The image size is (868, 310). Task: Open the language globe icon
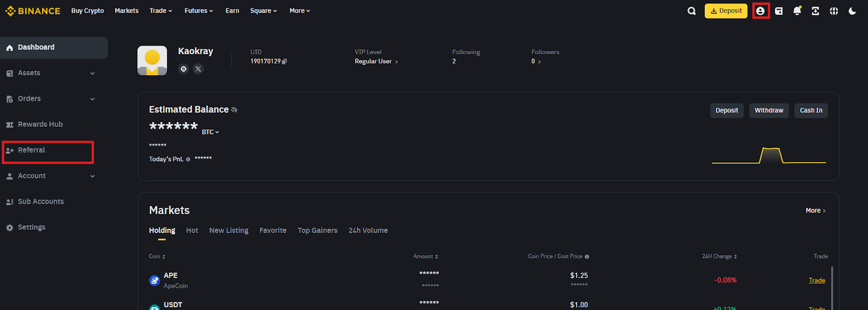pyautogui.click(x=834, y=11)
